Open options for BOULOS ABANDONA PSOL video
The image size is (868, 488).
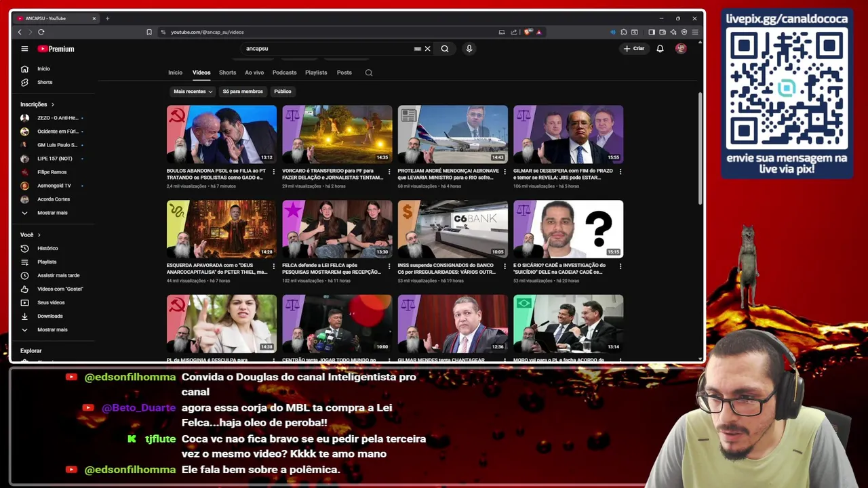(x=274, y=172)
